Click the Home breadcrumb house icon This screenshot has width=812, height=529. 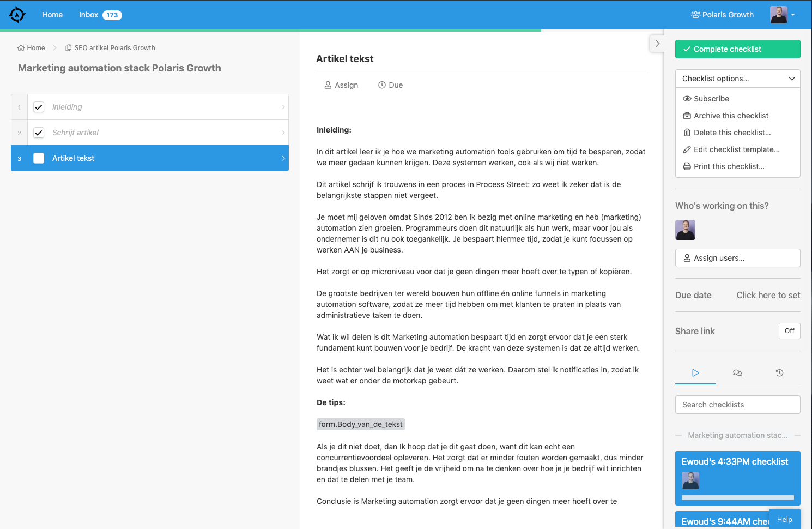coord(21,48)
